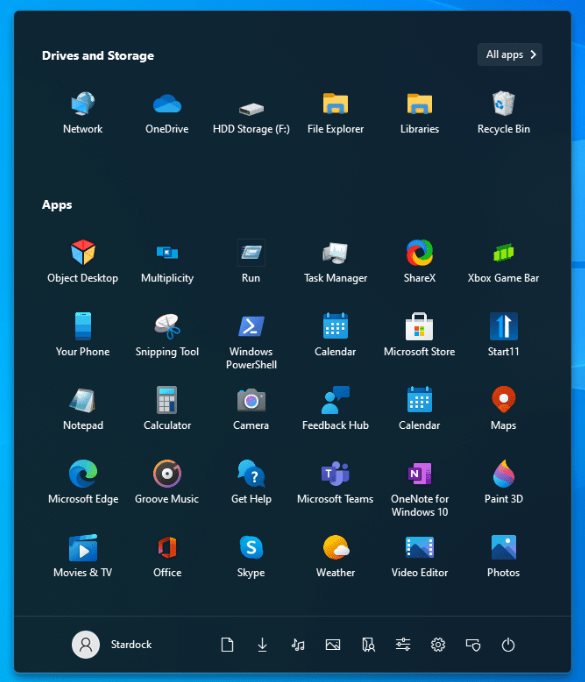
Task: Launch Windows PowerShell
Action: pyautogui.click(x=251, y=341)
